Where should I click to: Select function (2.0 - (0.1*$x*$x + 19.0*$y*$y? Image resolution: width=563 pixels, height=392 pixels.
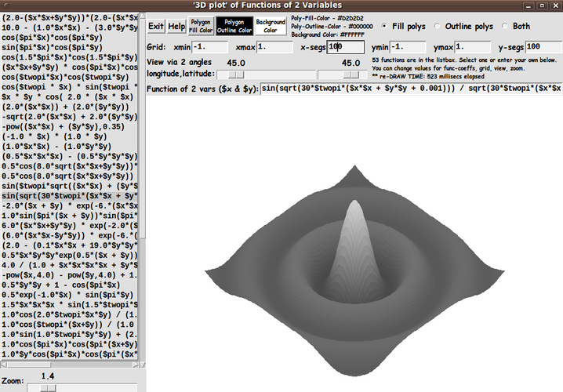(69, 245)
